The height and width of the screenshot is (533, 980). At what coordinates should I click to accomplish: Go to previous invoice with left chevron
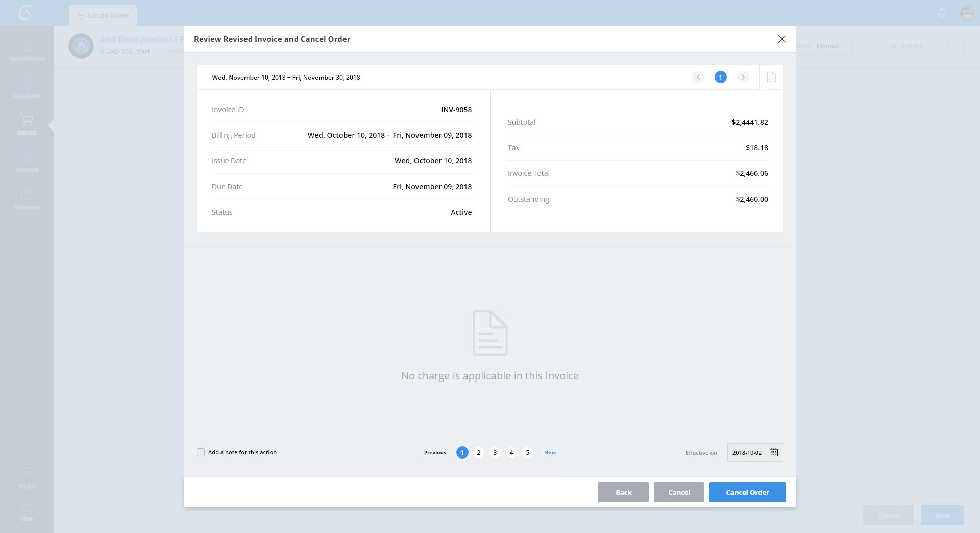click(698, 77)
